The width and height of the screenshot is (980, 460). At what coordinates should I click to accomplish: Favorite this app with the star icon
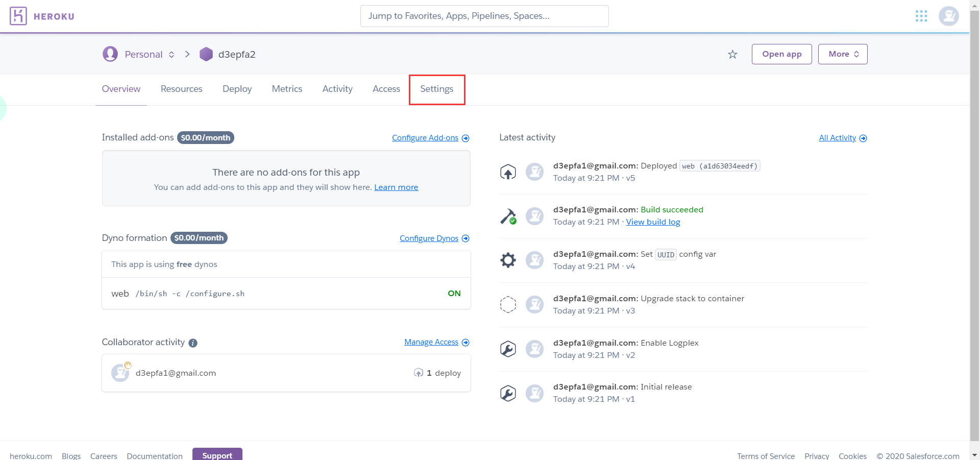pyautogui.click(x=732, y=54)
